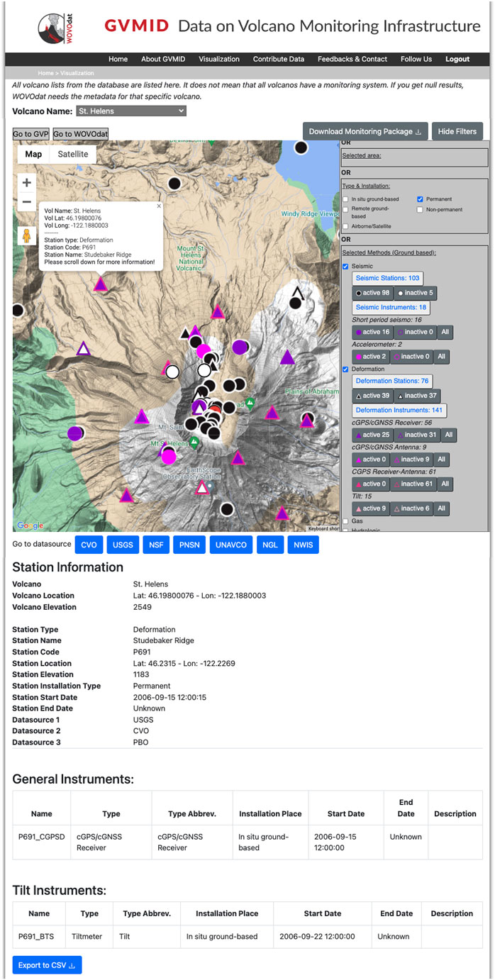Click the Deformation Stations: 76 link
The height and width of the screenshot is (980, 495).
[392, 381]
